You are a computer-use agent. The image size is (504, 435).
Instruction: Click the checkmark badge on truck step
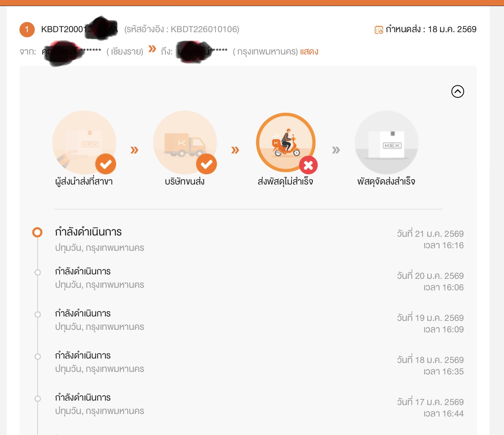[206, 164]
